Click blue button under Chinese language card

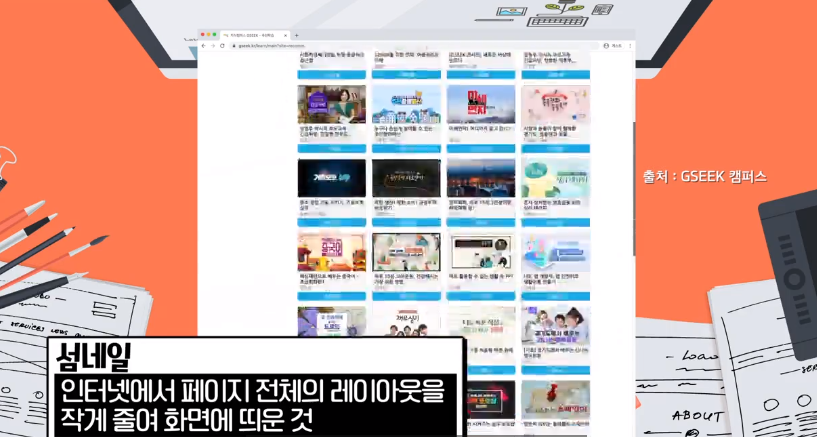(x=331, y=296)
